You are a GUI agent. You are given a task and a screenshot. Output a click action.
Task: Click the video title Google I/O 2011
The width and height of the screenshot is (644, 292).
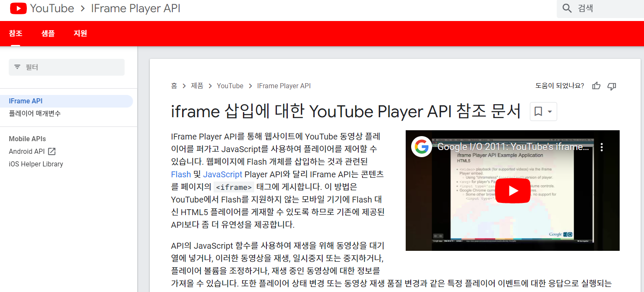tap(513, 147)
